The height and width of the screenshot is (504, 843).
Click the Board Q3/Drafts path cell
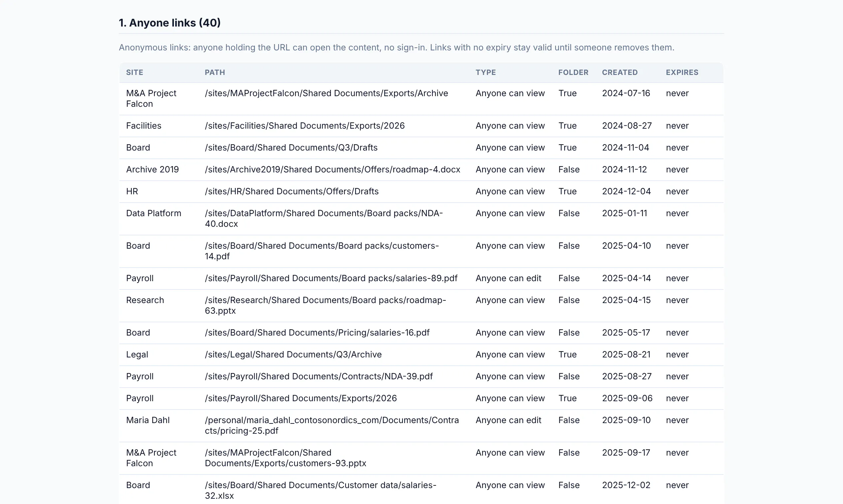[291, 148]
